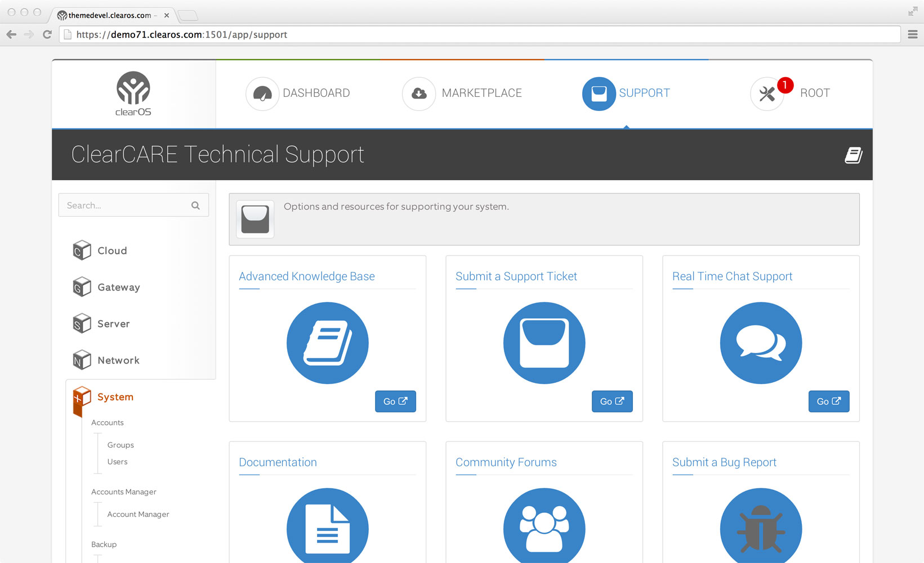Image resolution: width=924 pixels, height=563 pixels.
Task: Click the support icon in the summary box
Action: click(x=255, y=219)
